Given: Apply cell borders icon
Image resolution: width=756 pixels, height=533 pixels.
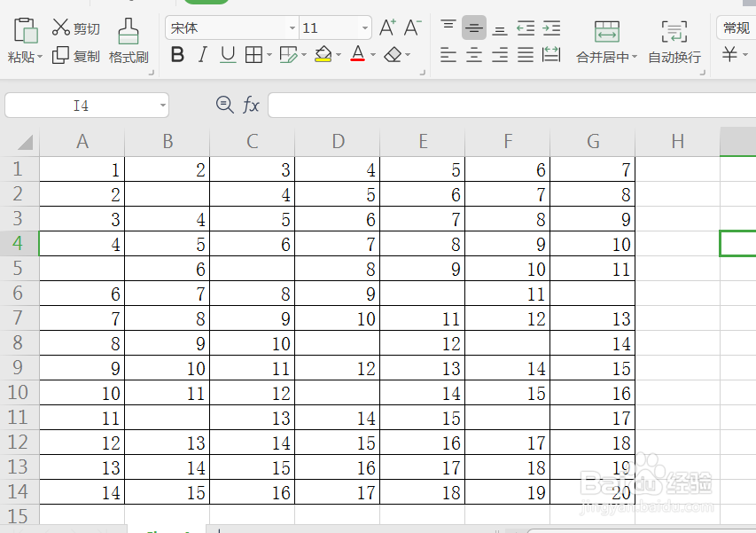Looking at the screenshot, I should coord(253,55).
